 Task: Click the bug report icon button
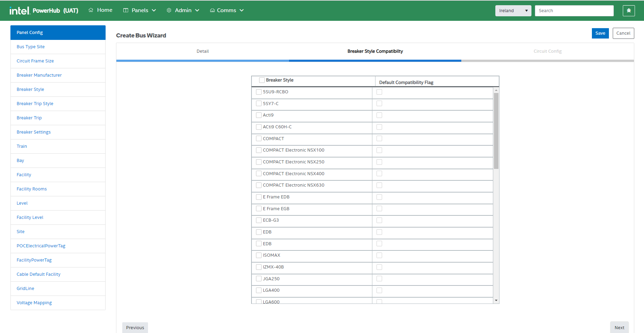[629, 11]
